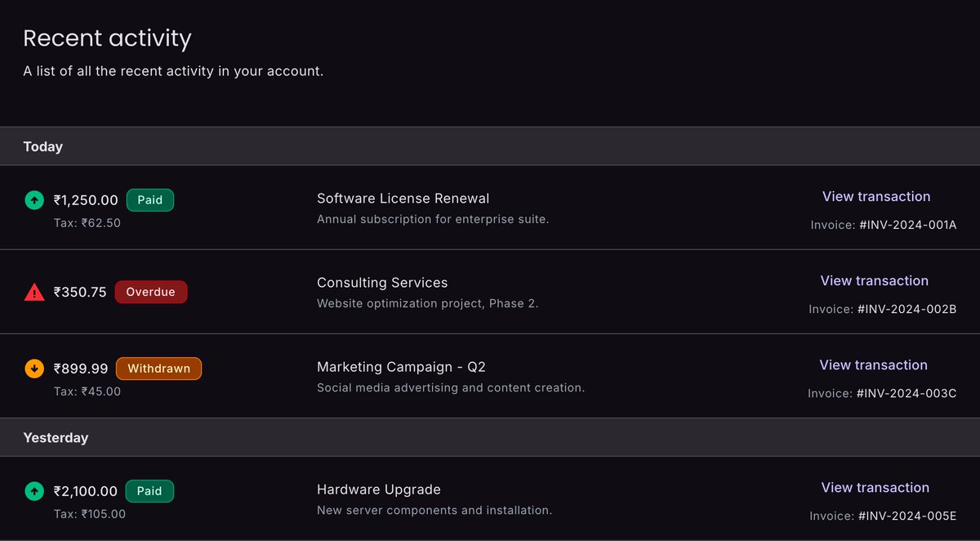Click the Paid badge for Hardware Upgrade
The height and width of the screenshot is (541, 980).
tap(150, 491)
